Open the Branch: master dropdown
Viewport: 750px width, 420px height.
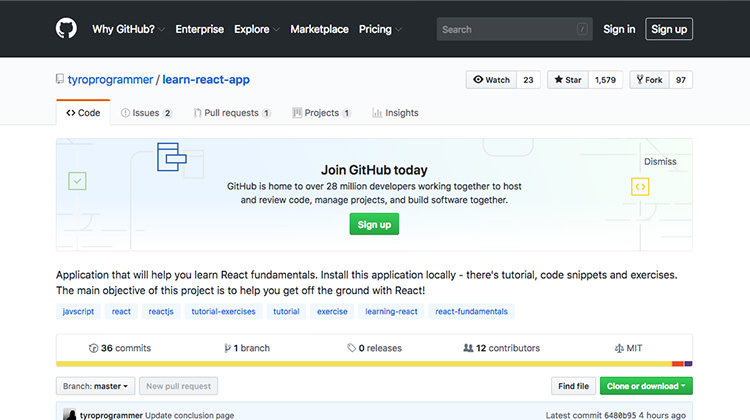[x=96, y=386]
